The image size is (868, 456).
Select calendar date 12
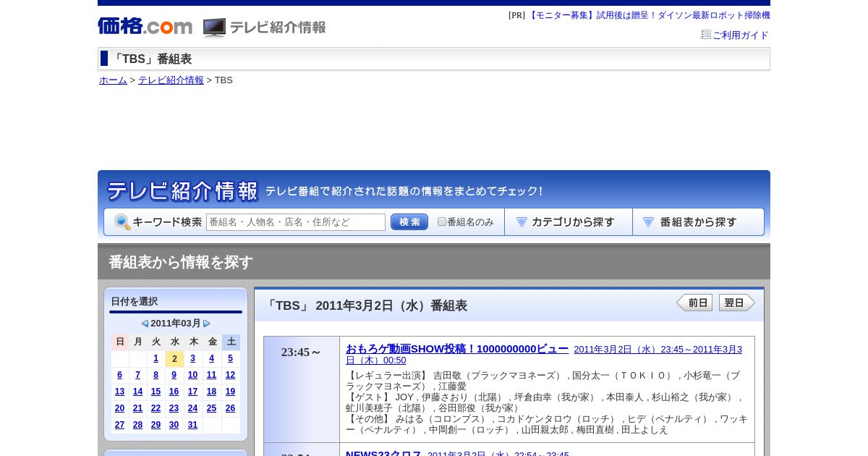tap(230, 375)
